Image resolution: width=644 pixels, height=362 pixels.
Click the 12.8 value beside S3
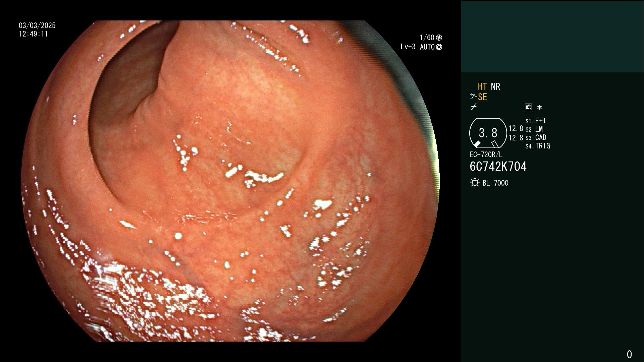(516, 137)
